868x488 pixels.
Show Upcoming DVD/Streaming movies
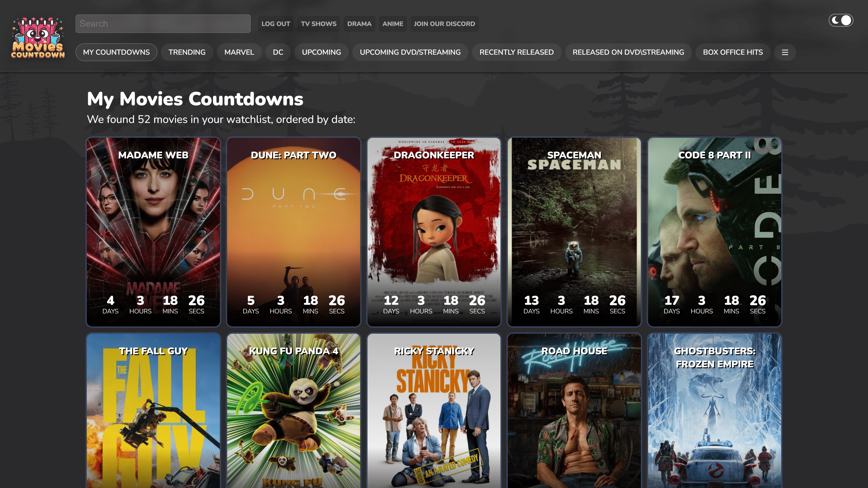click(410, 52)
